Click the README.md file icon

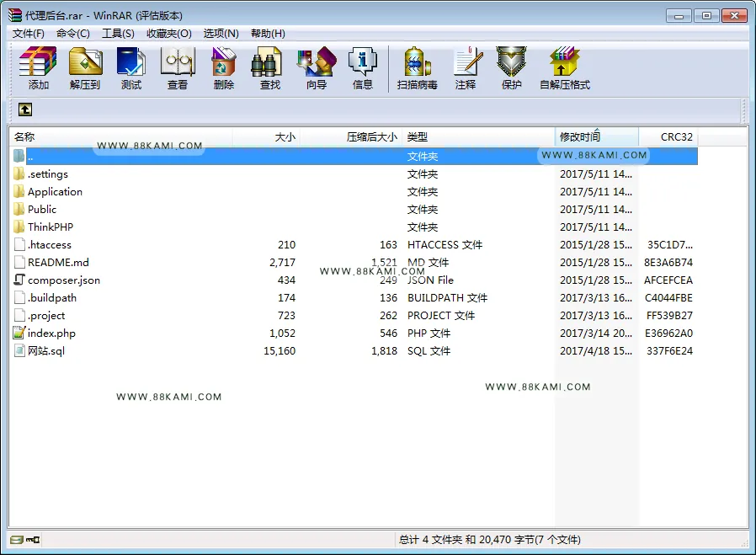[x=19, y=262]
